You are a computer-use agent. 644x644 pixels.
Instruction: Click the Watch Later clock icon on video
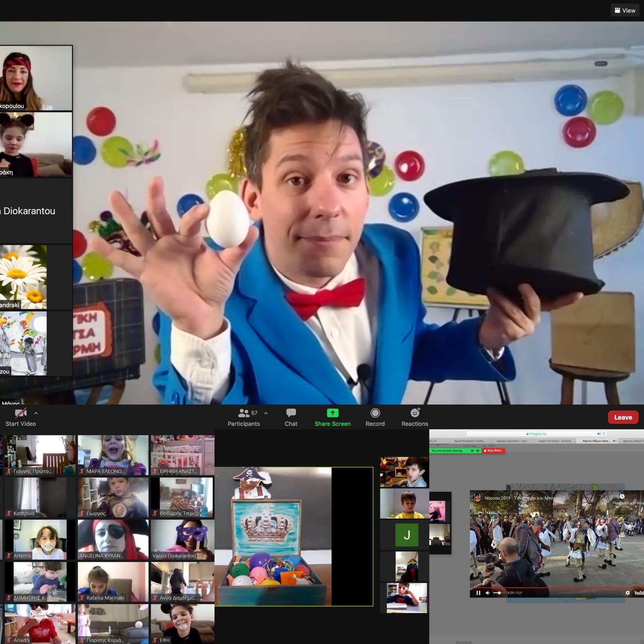pyautogui.click(x=622, y=497)
